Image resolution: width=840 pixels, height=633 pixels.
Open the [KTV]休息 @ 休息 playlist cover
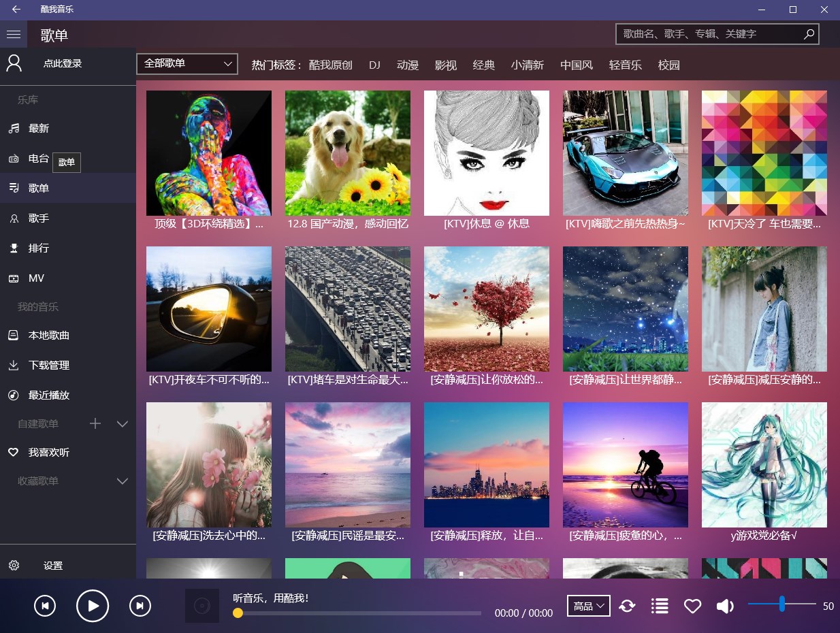[487, 153]
